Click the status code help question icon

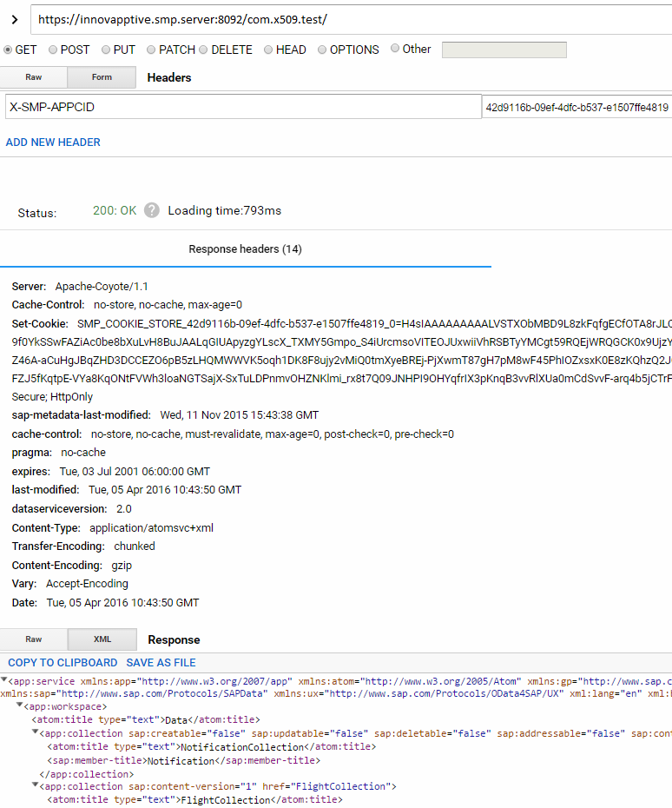[x=152, y=210]
